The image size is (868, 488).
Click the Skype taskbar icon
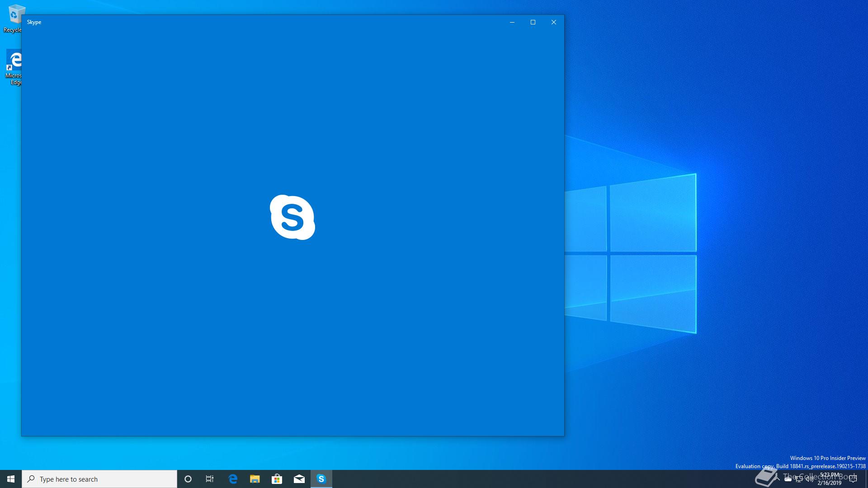pyautogui.click(x=321, y=479)
